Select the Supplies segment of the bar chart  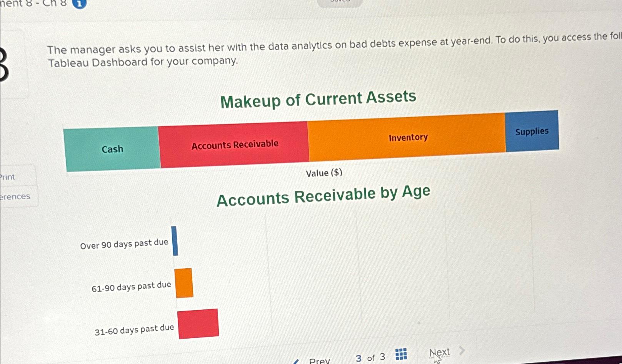pos(532,131)
